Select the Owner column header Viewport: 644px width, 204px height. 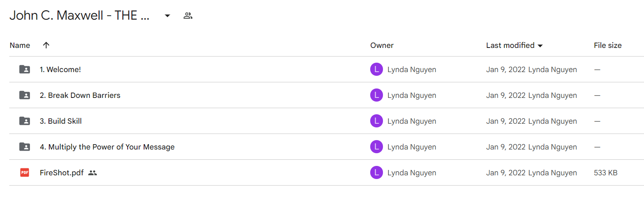[382, 45]
